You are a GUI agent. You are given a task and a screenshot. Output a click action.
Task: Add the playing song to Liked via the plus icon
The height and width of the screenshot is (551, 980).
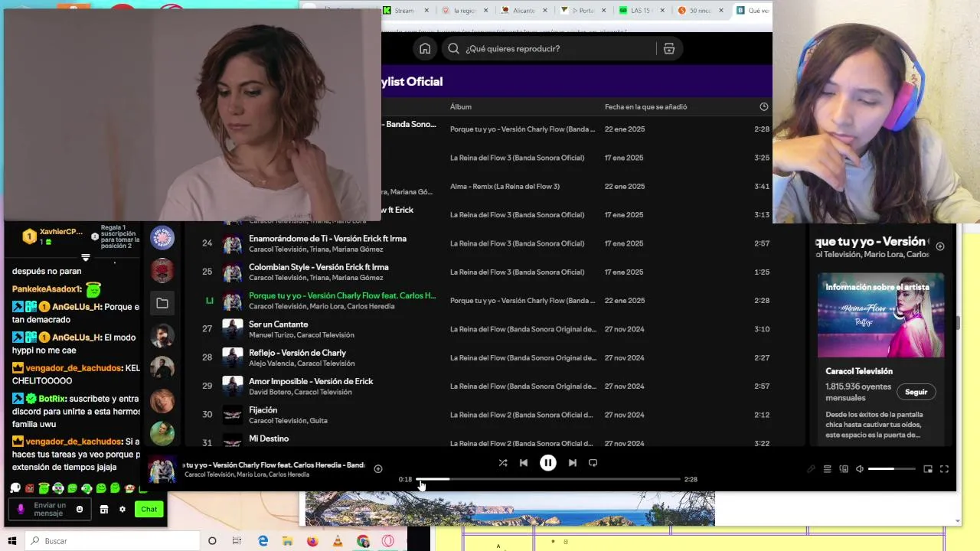378,468
